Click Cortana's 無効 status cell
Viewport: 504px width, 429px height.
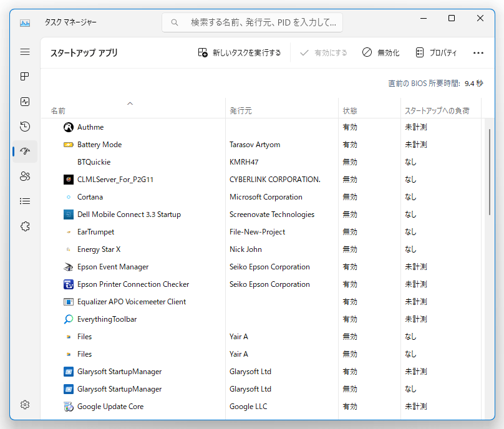tap(350, 197)
